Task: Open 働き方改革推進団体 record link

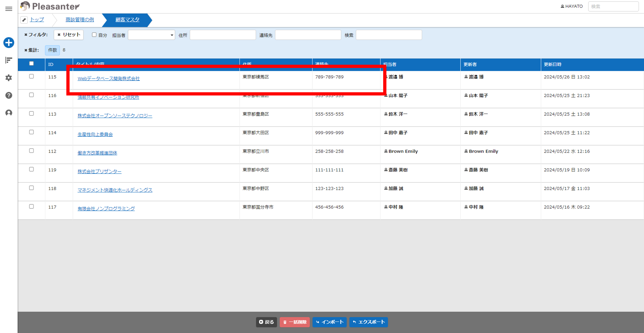Action: [97, 153]
